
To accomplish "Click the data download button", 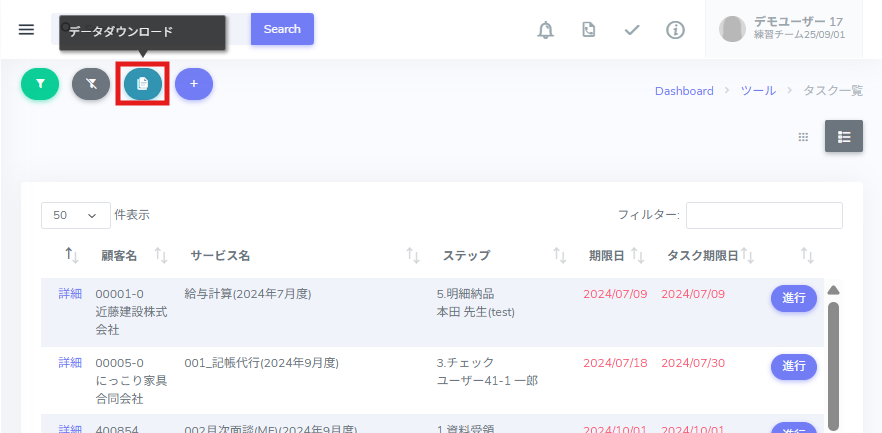I will pos(143,85).
